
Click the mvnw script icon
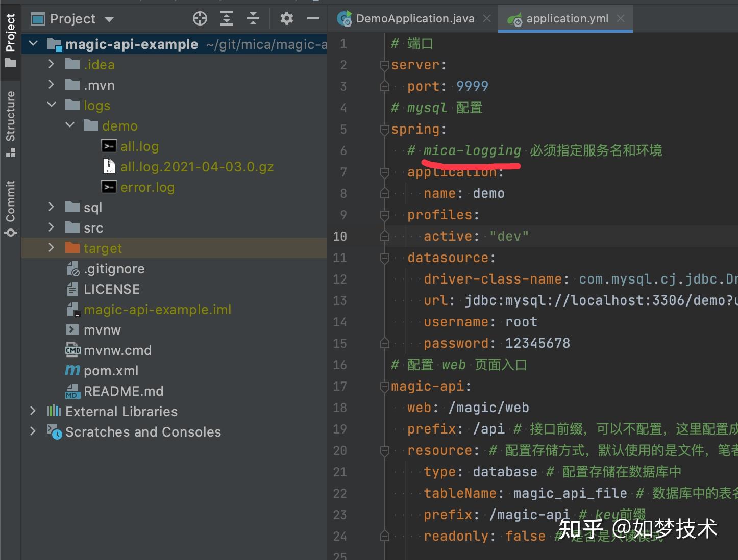72,329
